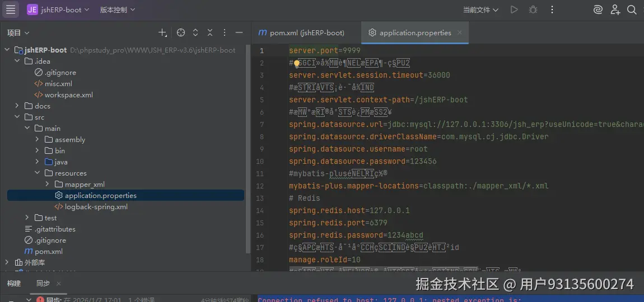Open the jshERP-boot project dropdown
This screenshot has width=644, height=302.
pos(65,10)
